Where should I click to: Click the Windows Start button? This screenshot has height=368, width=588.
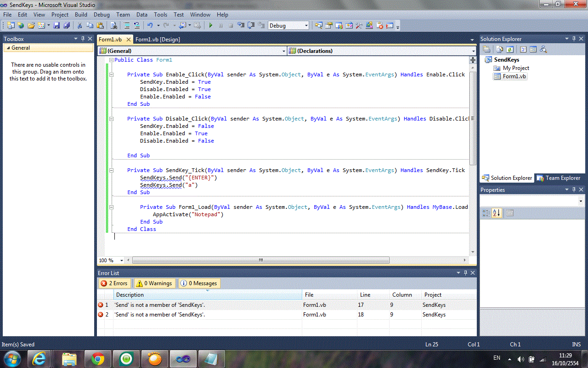11,358
